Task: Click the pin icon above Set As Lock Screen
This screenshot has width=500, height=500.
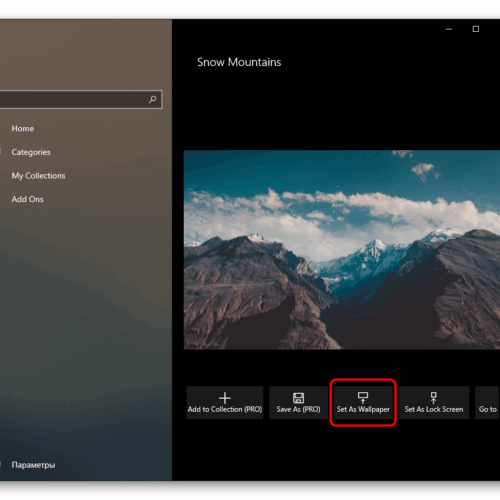Action: (x=433, y=397)
